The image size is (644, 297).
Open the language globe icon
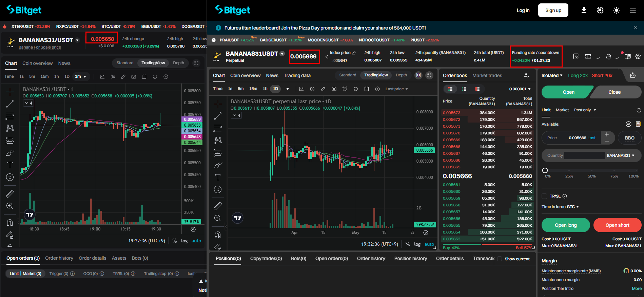click(x=600, y=10)
